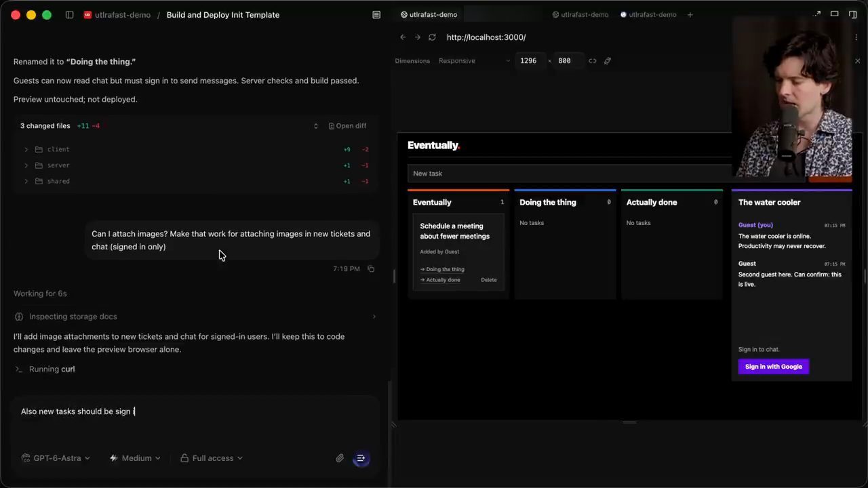The image size is (868, 488).
Task: Click the edit pencil icon near dimensions
Action: [x=608, y=61]
